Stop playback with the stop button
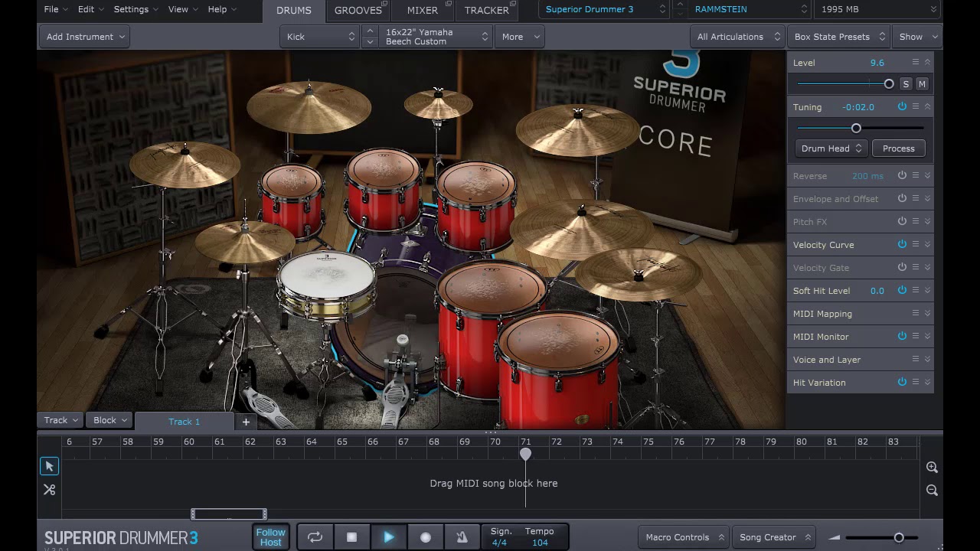 [x=351, y=537]
